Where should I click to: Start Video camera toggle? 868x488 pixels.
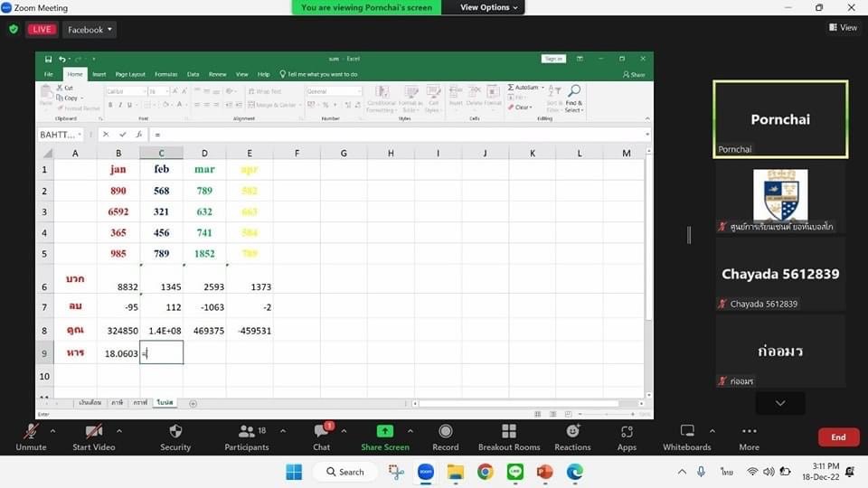[x=93, y=432]
